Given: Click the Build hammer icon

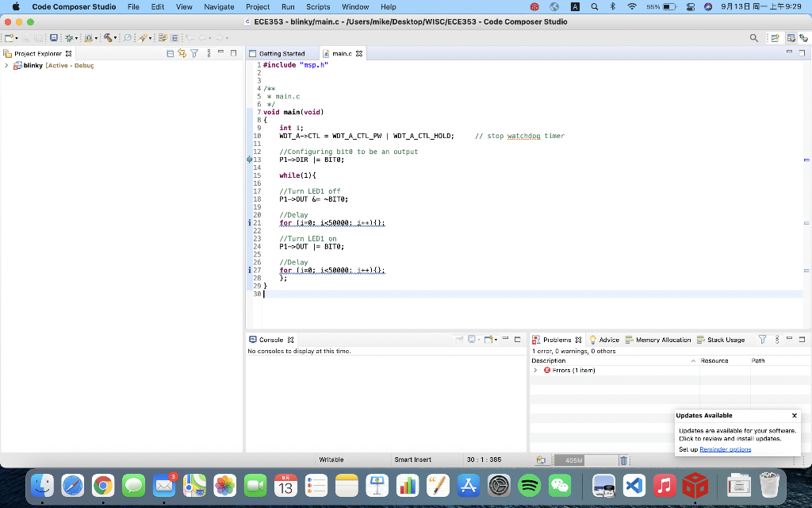Looking at the screenshot, I should pyautogui.click(x=107, y=37).
